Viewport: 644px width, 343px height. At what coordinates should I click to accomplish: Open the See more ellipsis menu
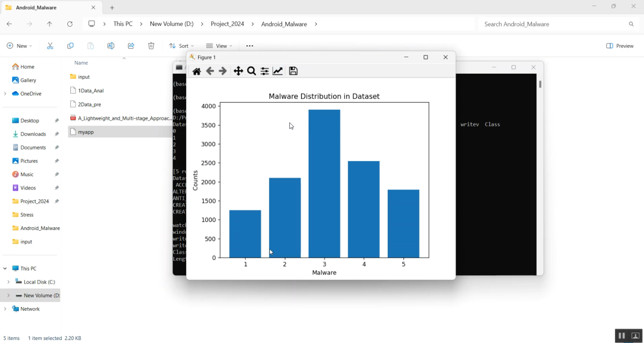(x=249, y=45)
